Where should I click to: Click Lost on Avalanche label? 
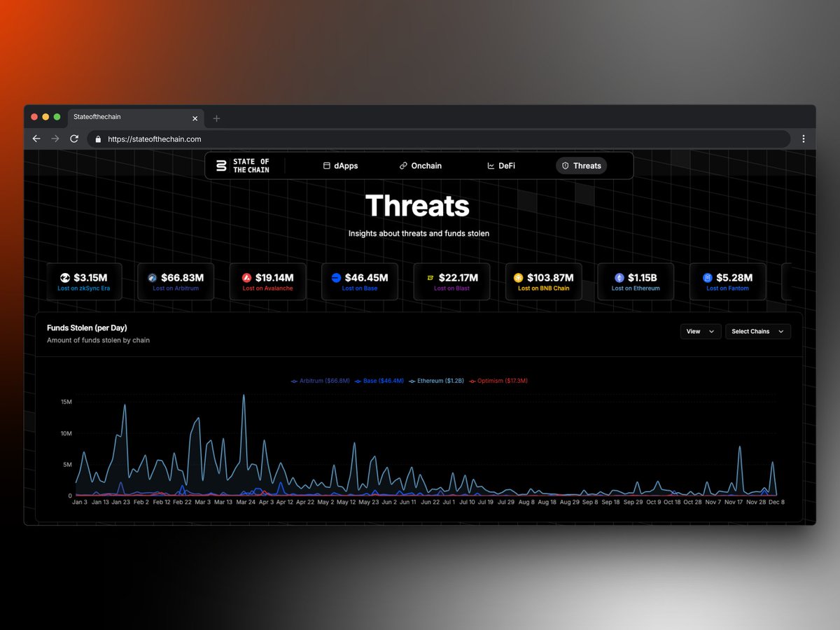[x=268, y=288]
